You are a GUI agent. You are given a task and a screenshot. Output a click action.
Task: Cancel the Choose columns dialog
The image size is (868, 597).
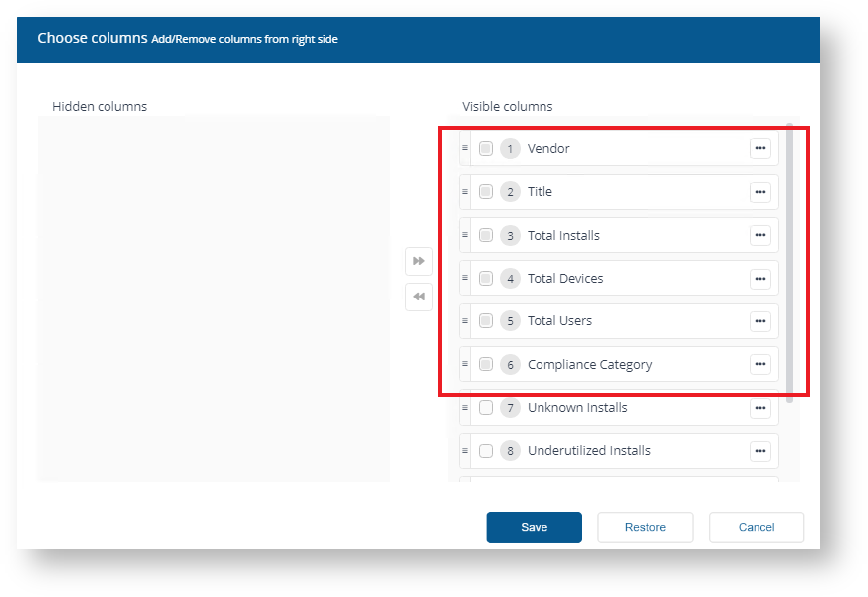pos(756,527)
